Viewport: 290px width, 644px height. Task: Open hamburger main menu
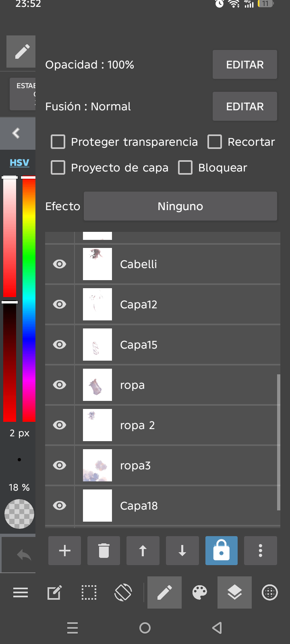[21, 592]
